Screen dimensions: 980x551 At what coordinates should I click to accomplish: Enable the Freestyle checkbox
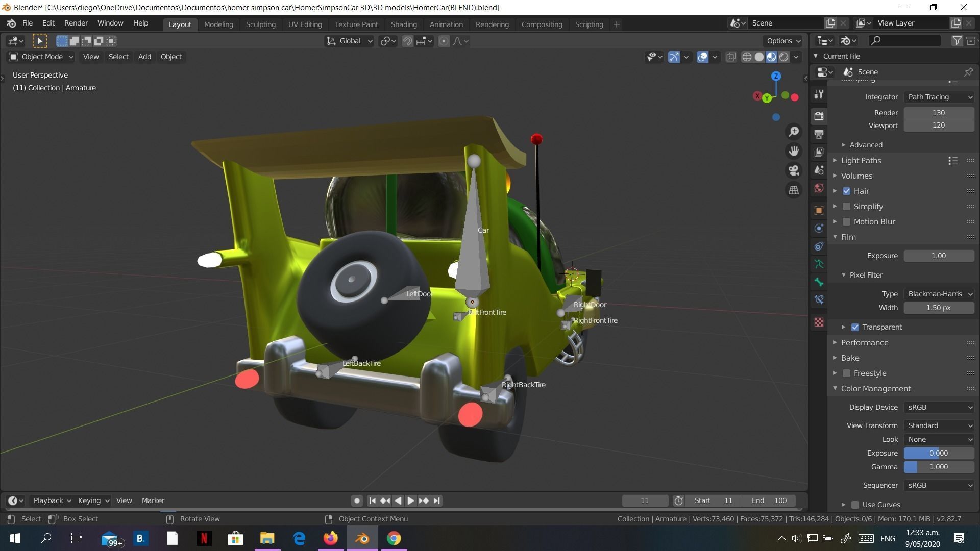[x=847, y=373]
